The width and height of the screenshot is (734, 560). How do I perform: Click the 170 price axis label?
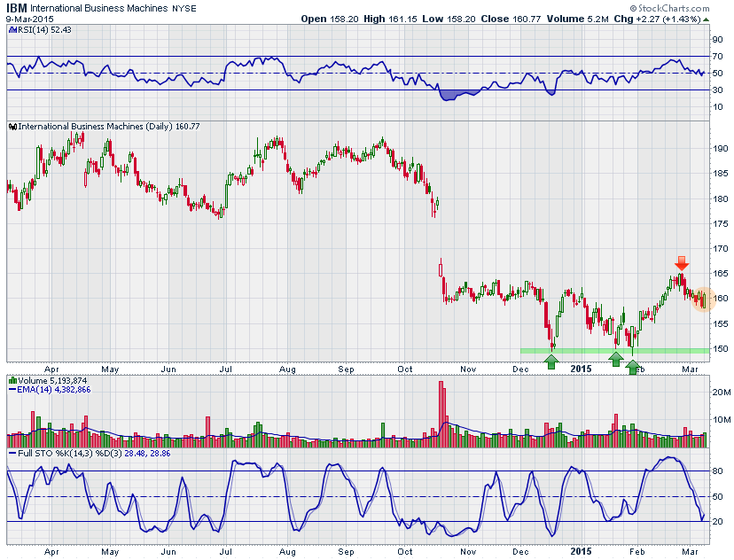(720, 248)
